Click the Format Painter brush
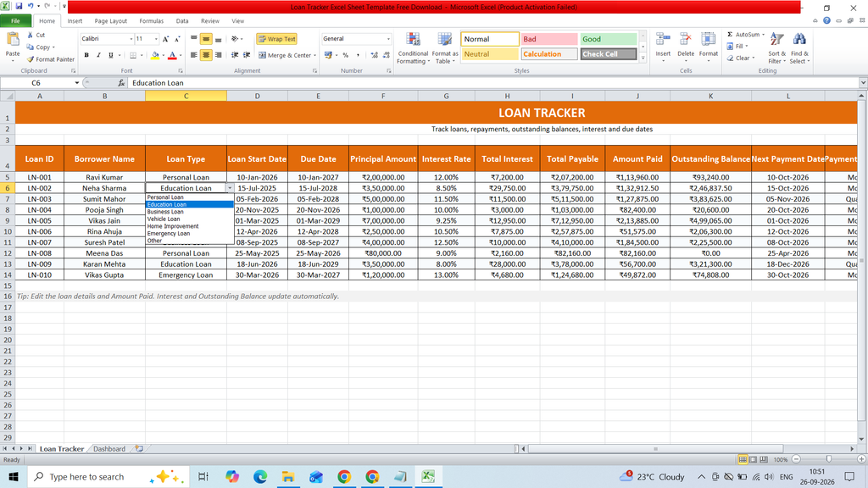Image resolution: width=868 pixels, height=488 pixels. (x=31, y=59)
